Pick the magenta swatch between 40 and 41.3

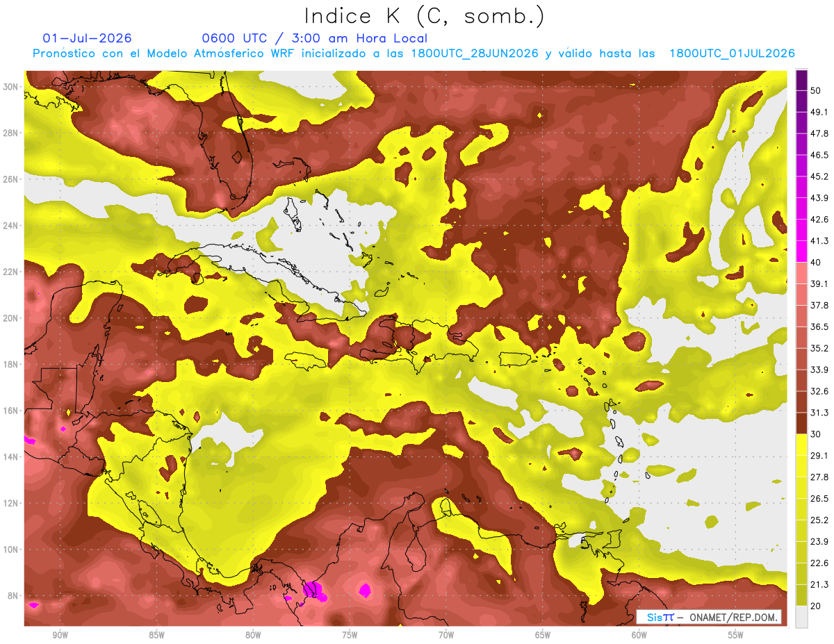click(802, 251)
